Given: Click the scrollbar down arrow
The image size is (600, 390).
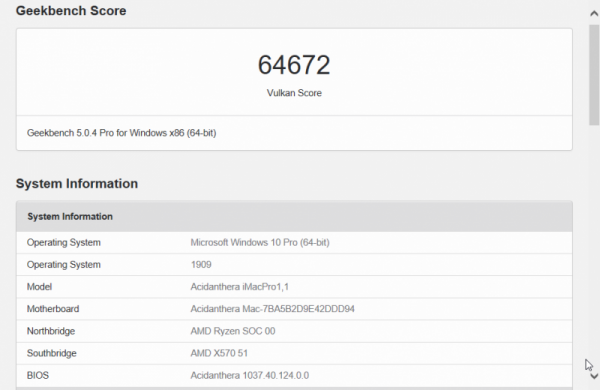Looking at the screenshot, I should [594, 376].
